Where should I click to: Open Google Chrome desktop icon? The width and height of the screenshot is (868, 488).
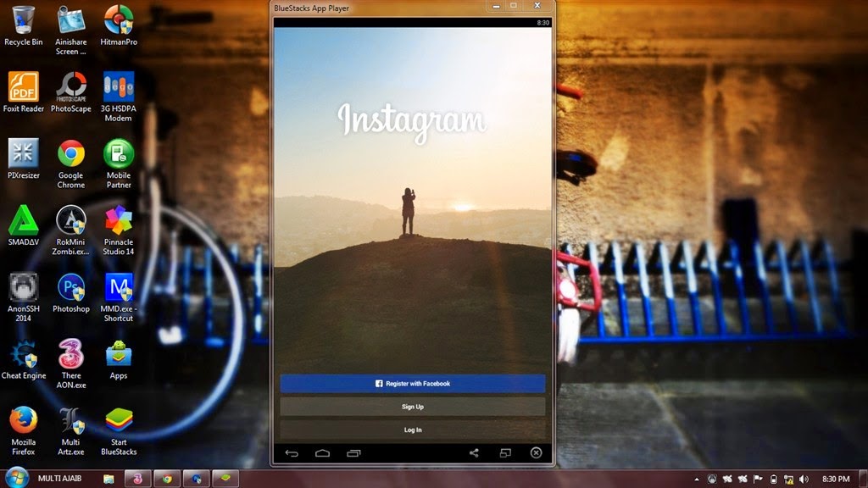tap(71, 164)
